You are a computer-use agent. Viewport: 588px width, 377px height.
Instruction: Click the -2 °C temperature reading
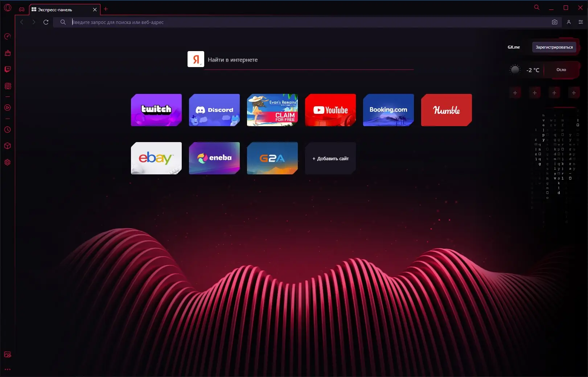533,70
